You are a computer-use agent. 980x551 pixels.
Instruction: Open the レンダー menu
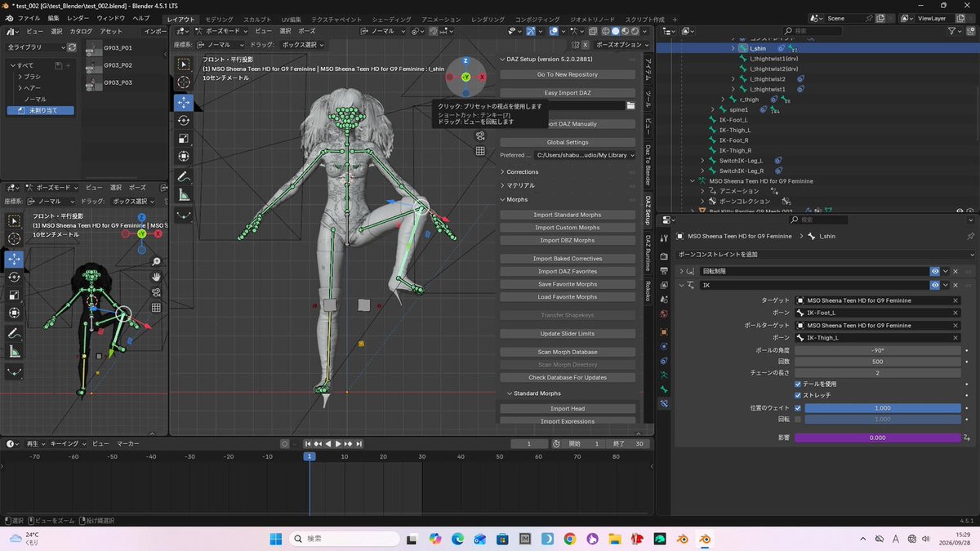pos(78,18)
